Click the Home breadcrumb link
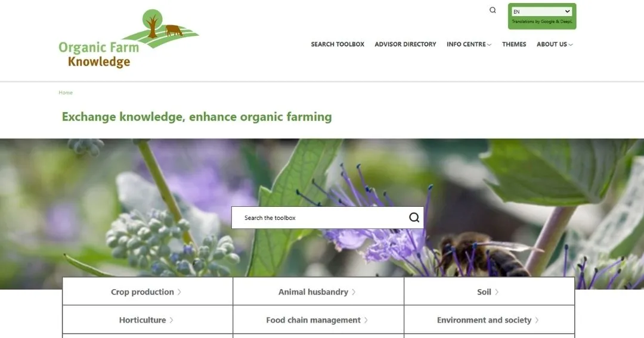The width and height of the screenshot is (644, 338). coord(66,92)
